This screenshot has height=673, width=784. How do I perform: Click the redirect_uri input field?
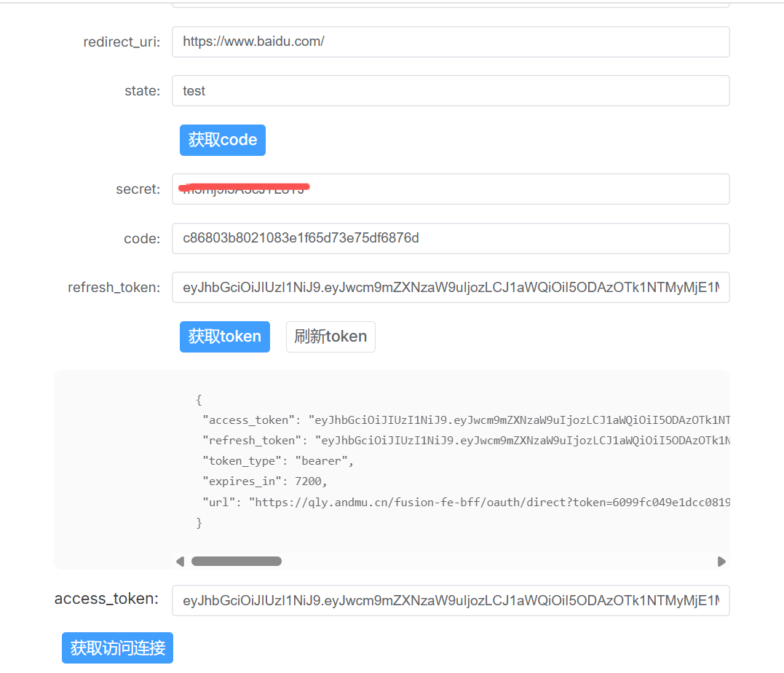[450, 42]
